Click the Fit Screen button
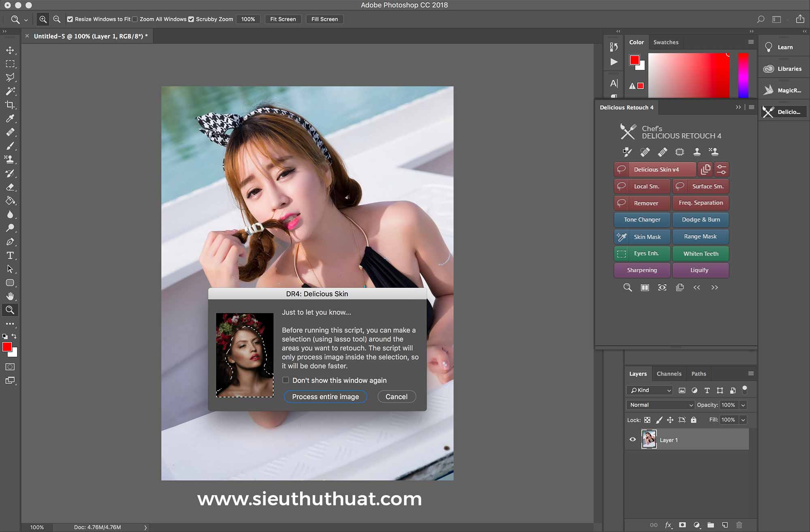The image size is (810, 532). [x=283, y=19]
